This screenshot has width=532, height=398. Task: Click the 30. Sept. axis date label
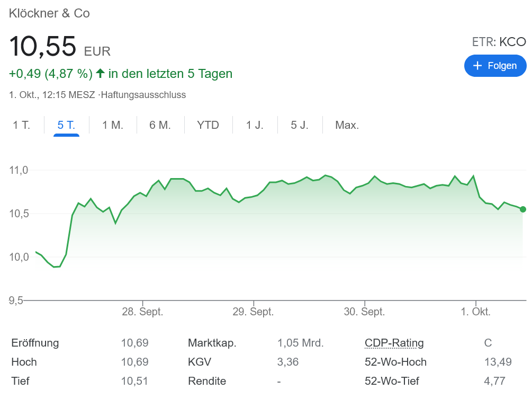tap(364, 312)
